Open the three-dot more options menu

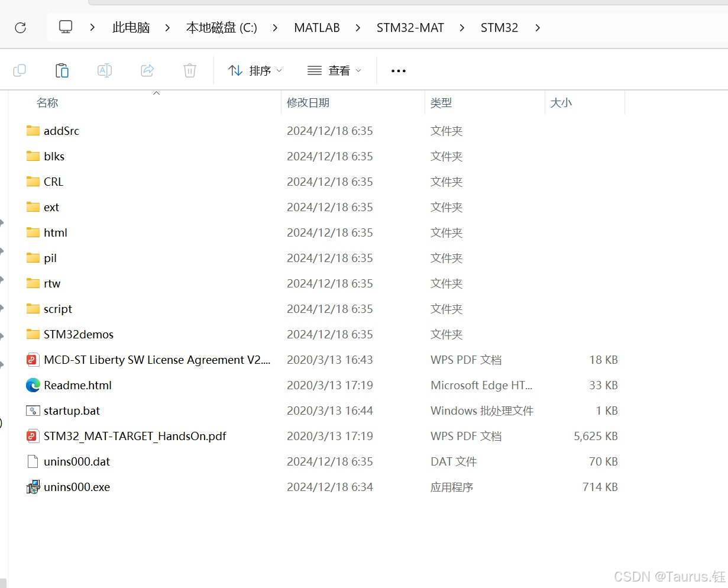[x=399, y=71]
